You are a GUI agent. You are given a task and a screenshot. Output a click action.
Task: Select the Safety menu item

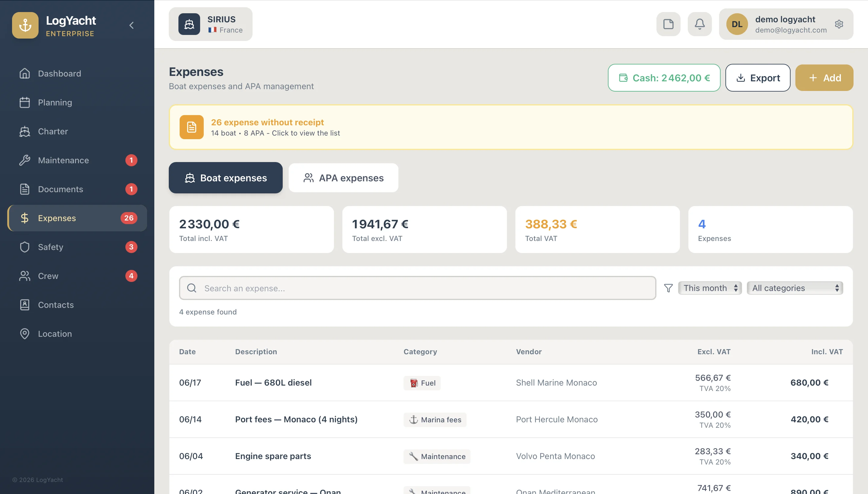point(77,247)
